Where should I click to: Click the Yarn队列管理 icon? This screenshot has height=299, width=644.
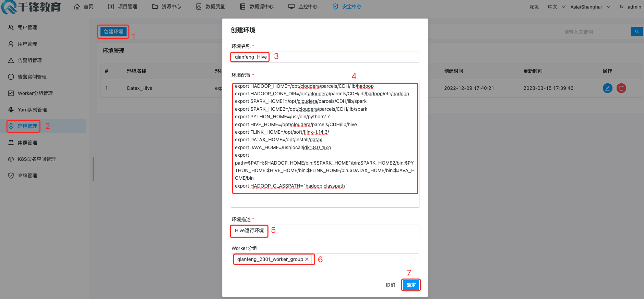tap(11, 110)
